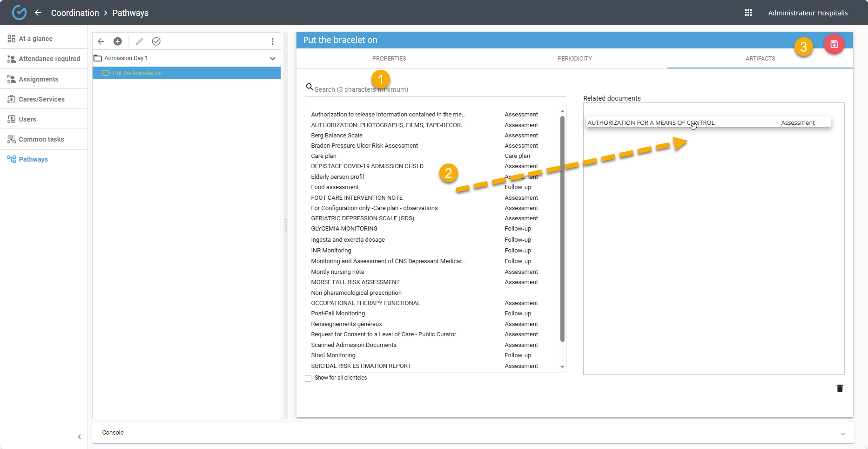This screenshot has width=868, height=449.
Task: Select Berg Balance Scale document
Action: [336, 136]
